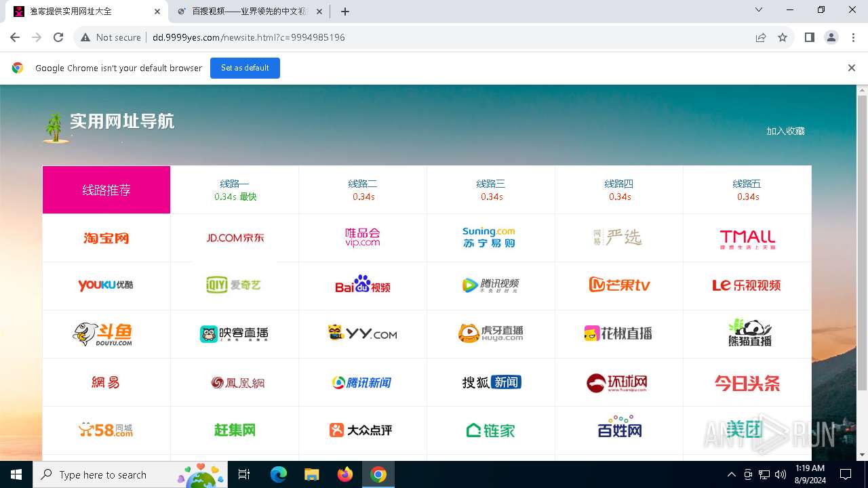Open the Mango TV logo tile
This screenshot has height=488, width=868.
(619, 286)
